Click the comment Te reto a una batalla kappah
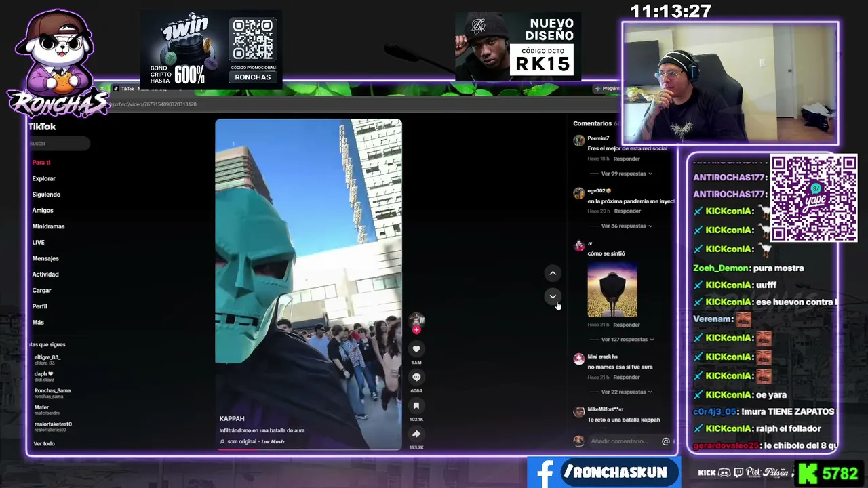 (x=624, y=420)
